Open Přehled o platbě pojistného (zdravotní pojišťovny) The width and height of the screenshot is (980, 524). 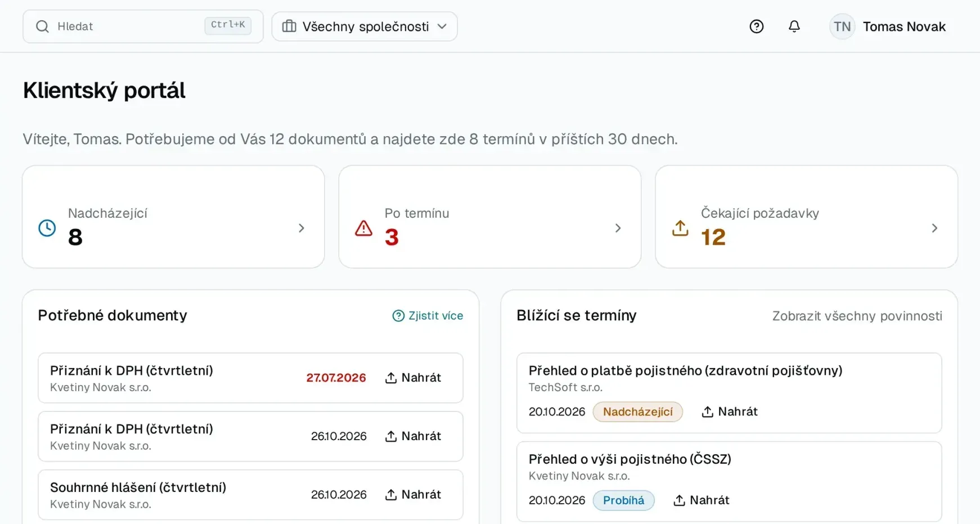coord(686,370)
